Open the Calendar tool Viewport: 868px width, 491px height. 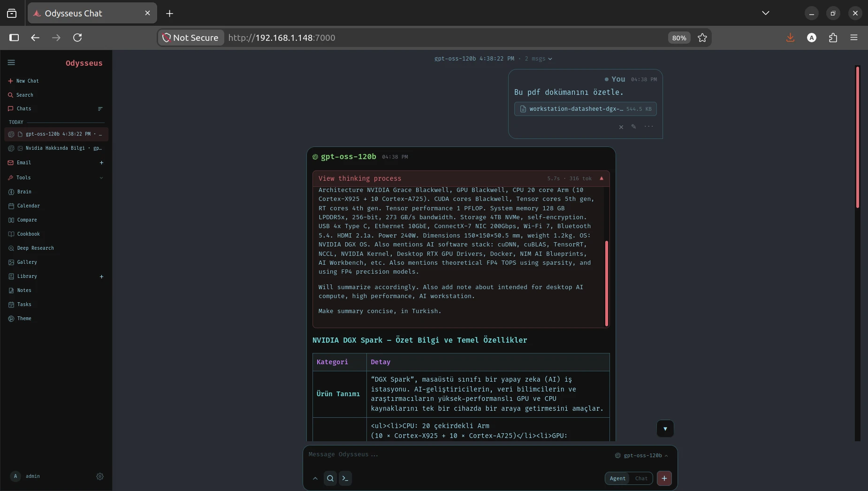24,206
